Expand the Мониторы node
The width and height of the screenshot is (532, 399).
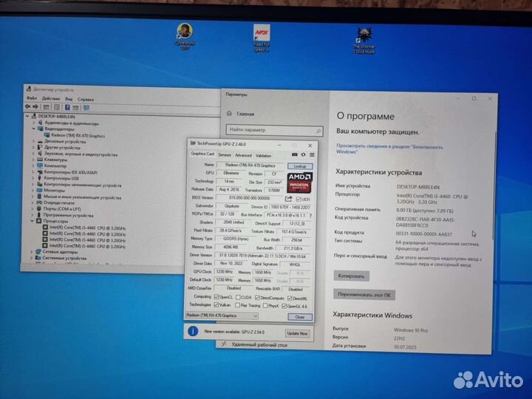(33, 191)
